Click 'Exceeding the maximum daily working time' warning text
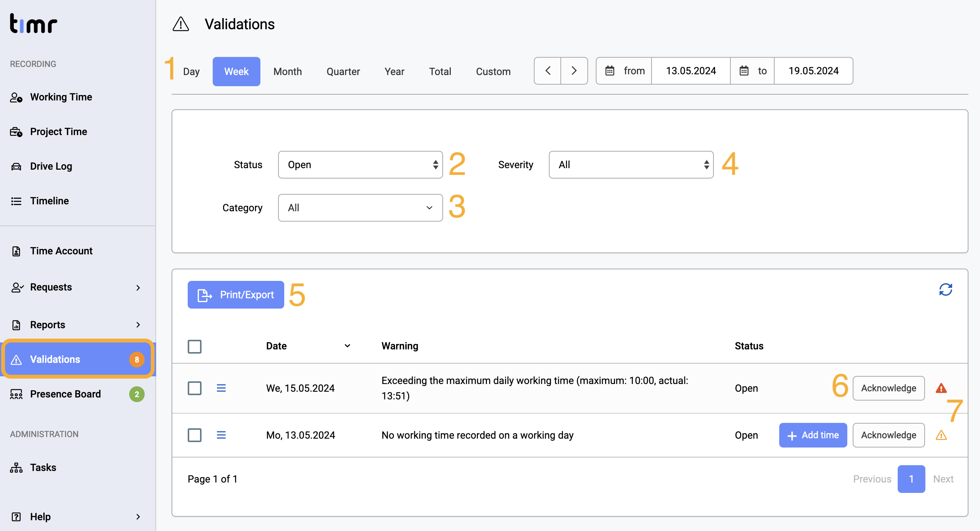 pyautogui.click(x=535, y=388)
